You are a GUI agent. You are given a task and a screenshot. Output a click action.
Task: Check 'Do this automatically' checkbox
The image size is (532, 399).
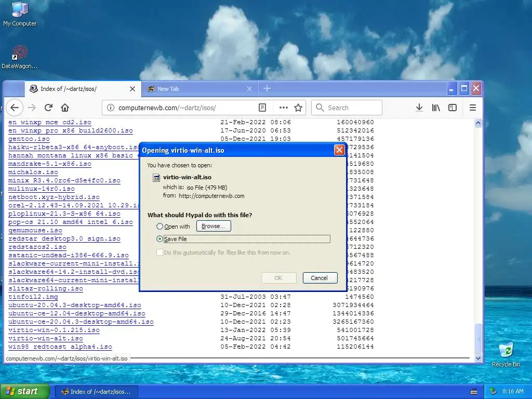pos(159,252)
